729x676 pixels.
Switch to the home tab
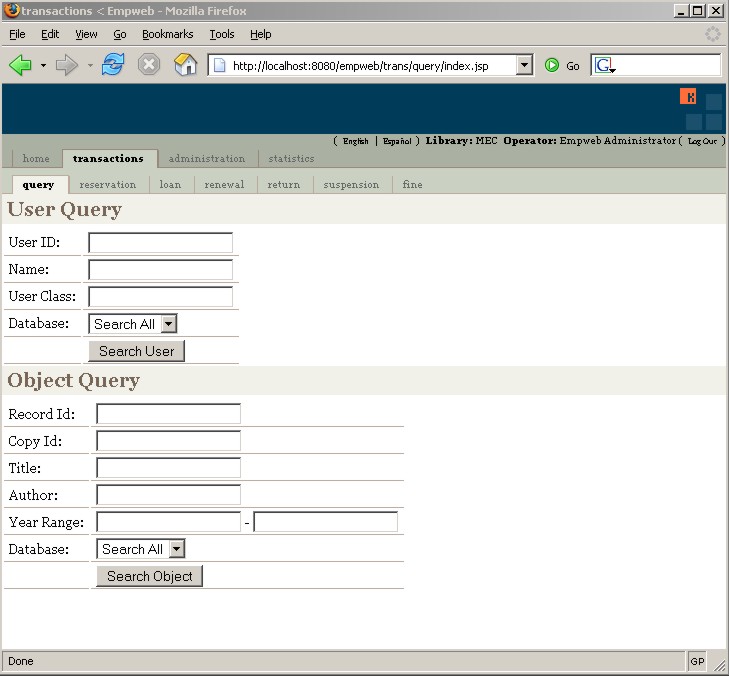click(x=36, y=159)
